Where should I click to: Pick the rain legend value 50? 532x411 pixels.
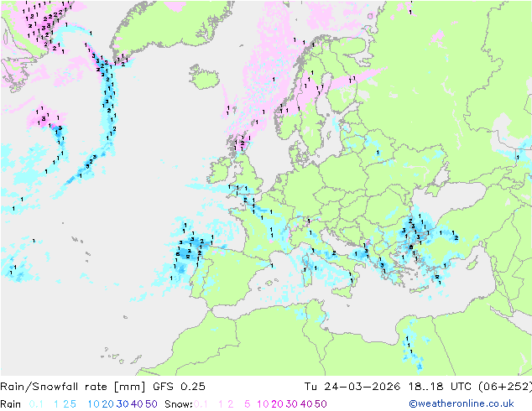[x=151, y=404]
